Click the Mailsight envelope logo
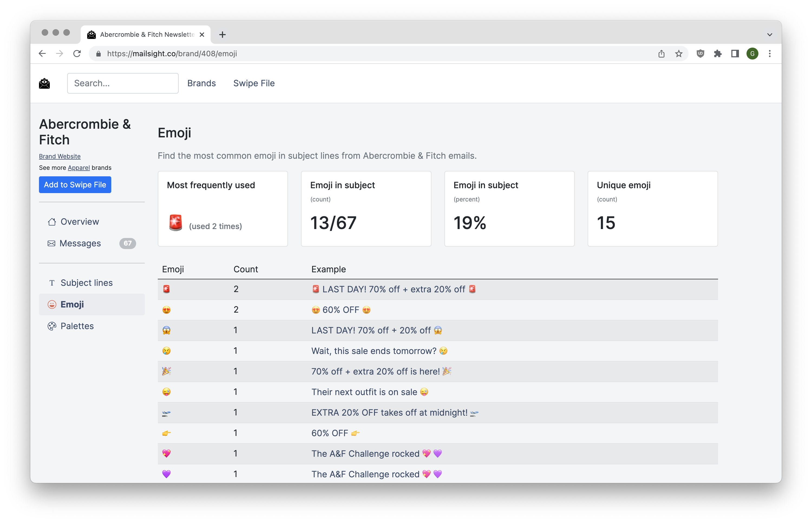Screen dimensions: 812x523 [45, 83]
